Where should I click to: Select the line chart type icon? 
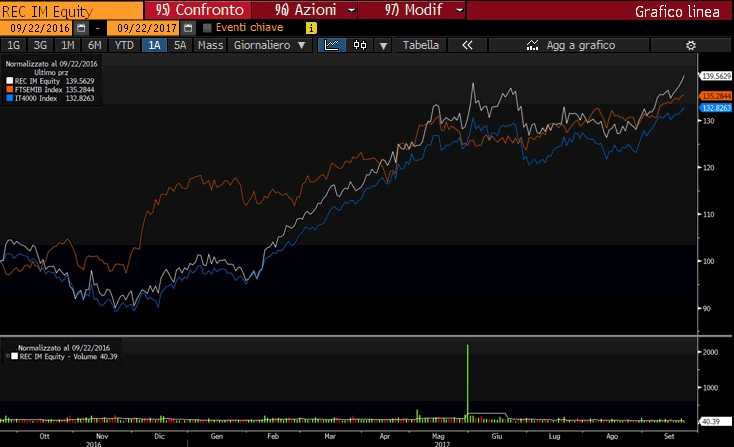tap(332, 45)
